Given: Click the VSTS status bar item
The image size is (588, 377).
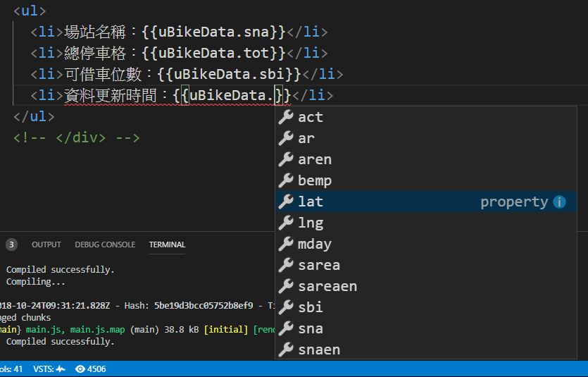Looking at the screenshot, I should click(x=49, y=369).
